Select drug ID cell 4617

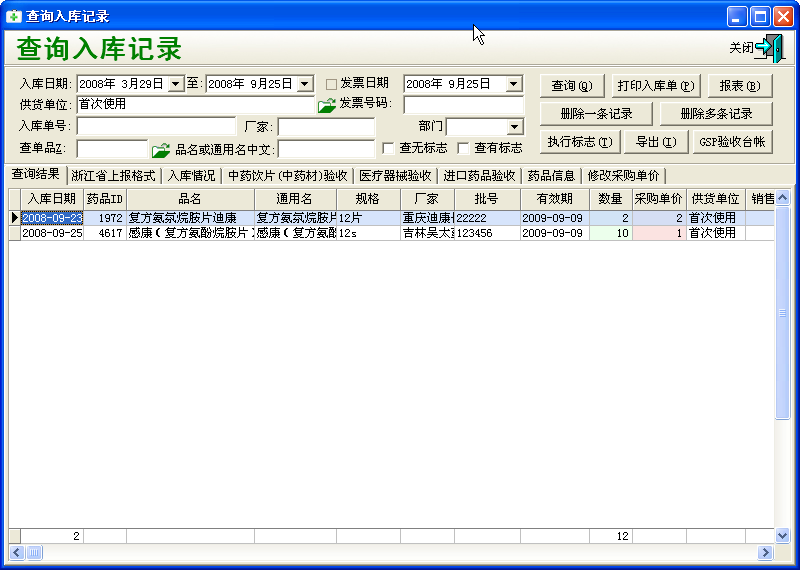pos(105,233)
